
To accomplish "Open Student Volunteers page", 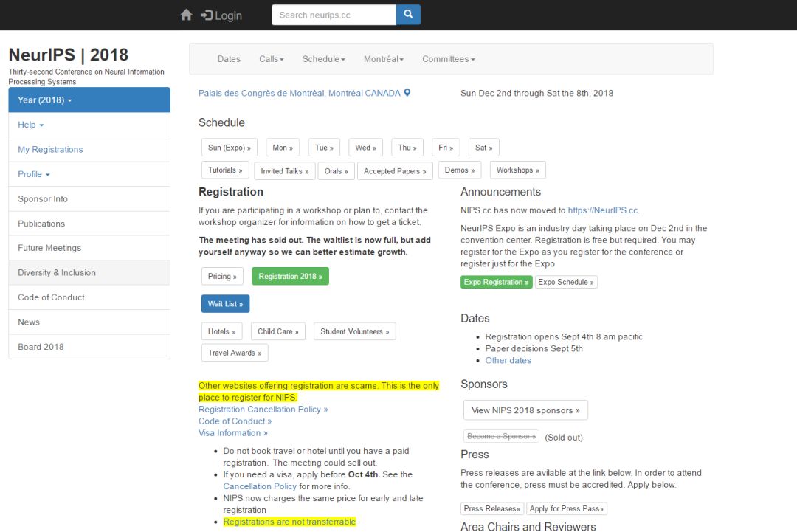I will pos(355,331).
